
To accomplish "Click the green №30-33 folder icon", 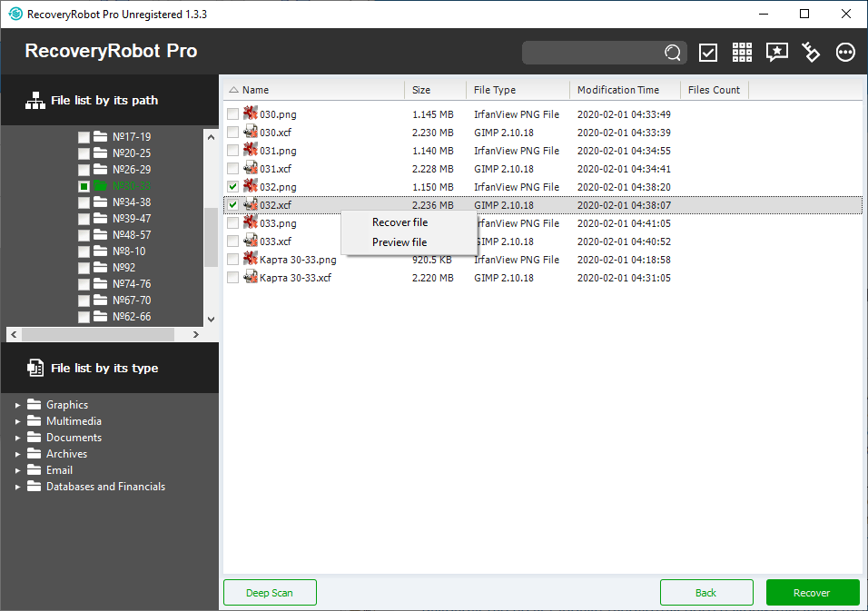I will coord(100,185).
